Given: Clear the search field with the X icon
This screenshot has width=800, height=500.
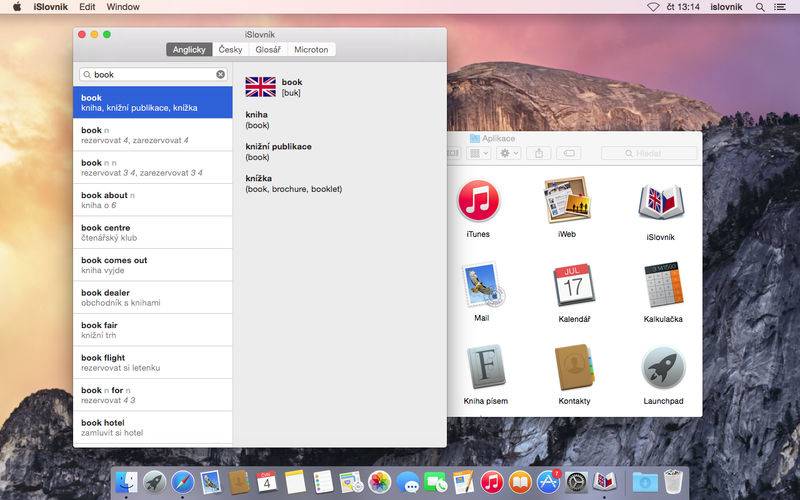Looking at the screenshot, I should pyautogui.click(x=220, y=74).
